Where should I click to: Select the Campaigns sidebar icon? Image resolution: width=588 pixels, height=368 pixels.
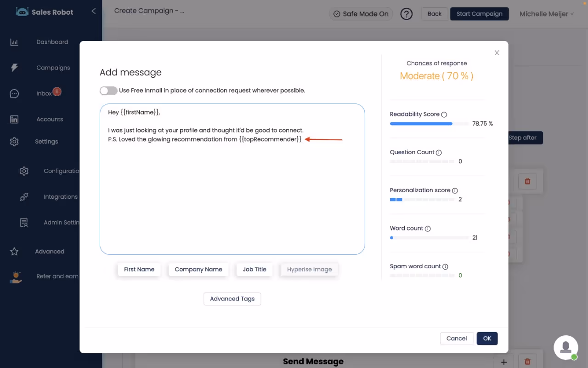point(14,68)
